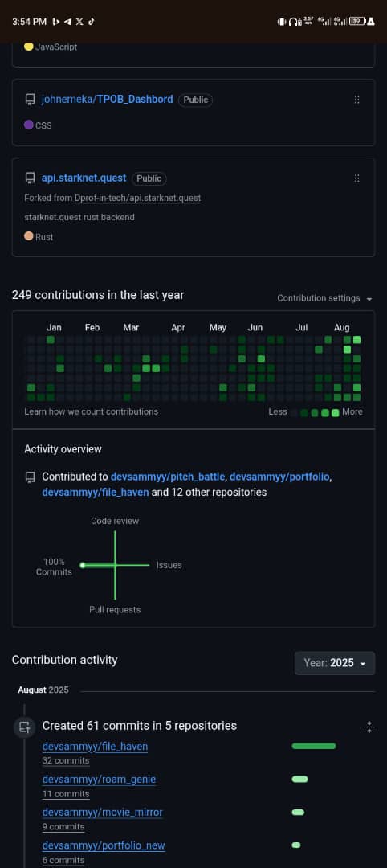Click the commit push icon on timeline
Screen dimensions: 387x868
[x=24, y=727]
